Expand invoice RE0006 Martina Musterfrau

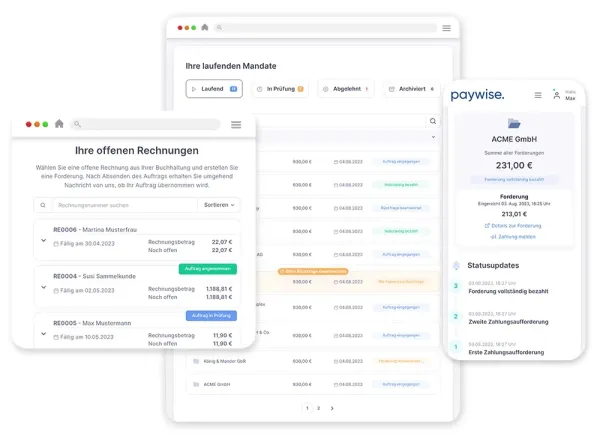(x=44, y=240)
